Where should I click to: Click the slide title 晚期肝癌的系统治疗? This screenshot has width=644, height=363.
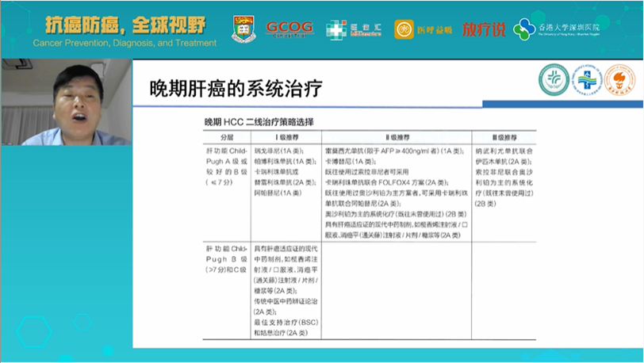(236, 89)
